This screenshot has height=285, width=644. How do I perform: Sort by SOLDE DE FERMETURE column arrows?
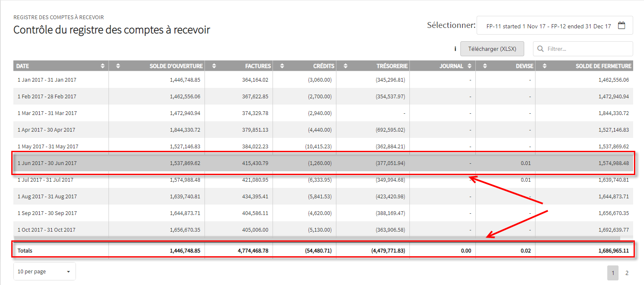pyautogui.click(x=544, y=66)
